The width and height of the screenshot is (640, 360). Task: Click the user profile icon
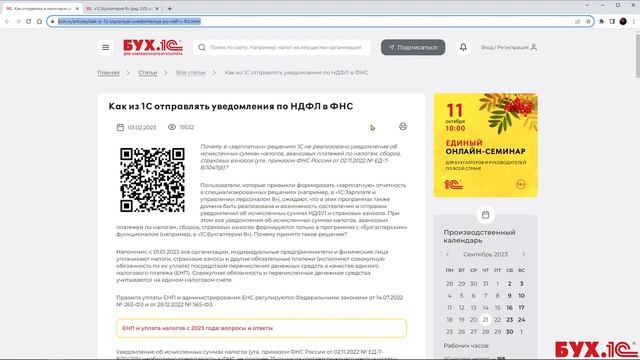533,47
